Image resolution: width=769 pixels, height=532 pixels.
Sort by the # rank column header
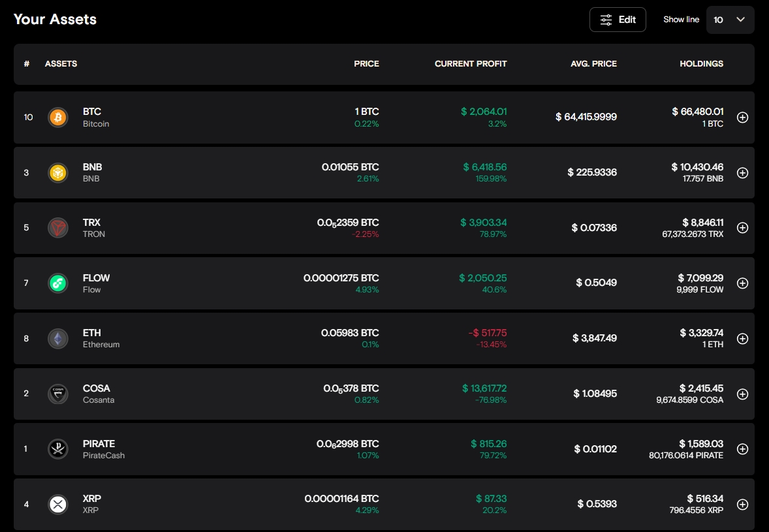click(x=27, y=64)
